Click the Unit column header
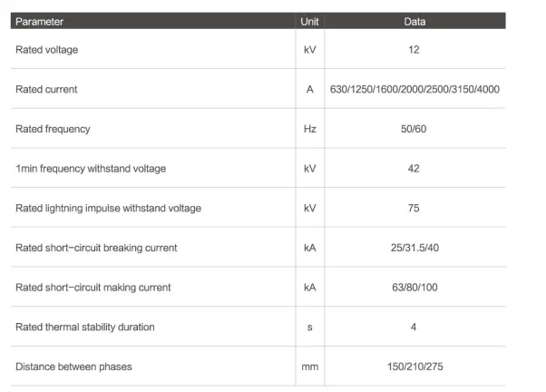 tap(309, 22)
